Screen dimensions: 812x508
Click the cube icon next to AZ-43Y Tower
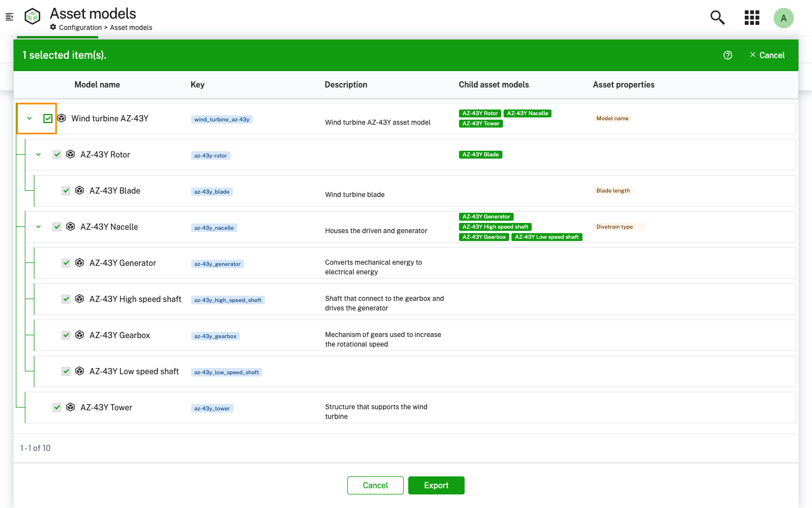70,407
